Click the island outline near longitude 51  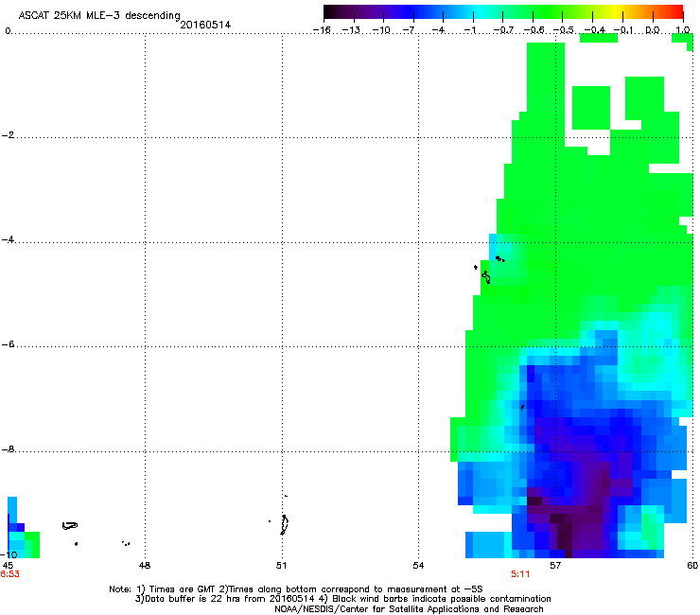click(x=284, y=525)
